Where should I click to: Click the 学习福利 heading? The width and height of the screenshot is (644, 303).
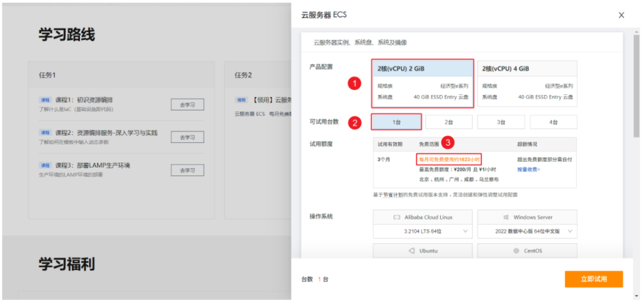[67, 264]
